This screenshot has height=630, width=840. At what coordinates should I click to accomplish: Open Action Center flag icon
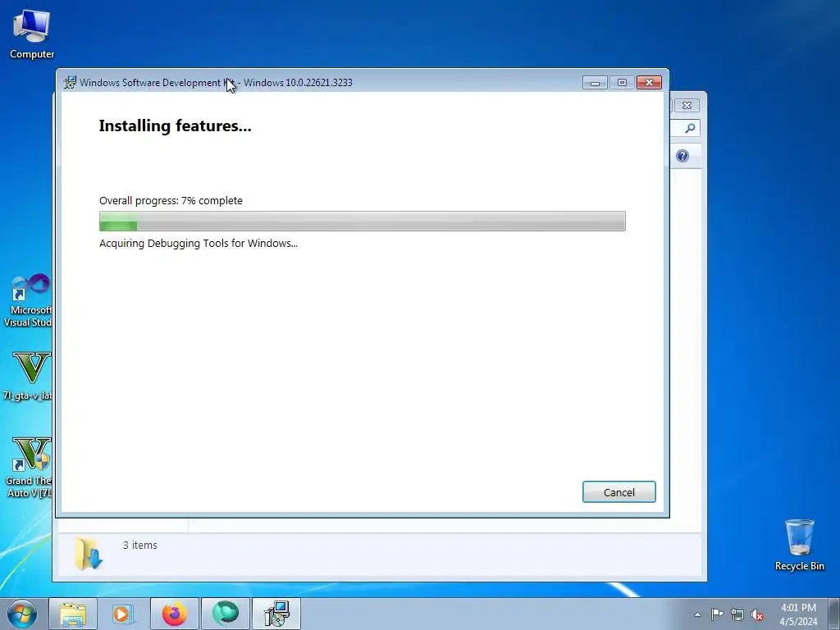(717, 614)
